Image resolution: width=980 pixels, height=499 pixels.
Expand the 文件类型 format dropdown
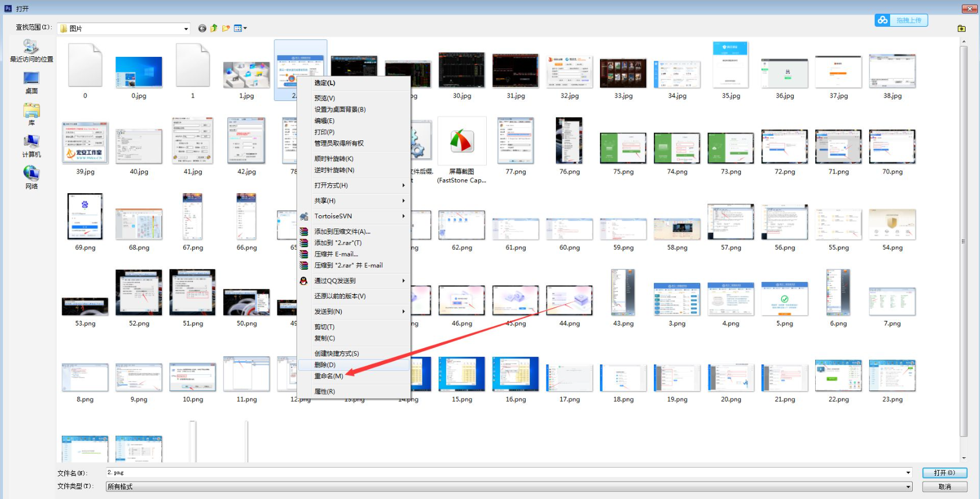[x=908, y=487]
